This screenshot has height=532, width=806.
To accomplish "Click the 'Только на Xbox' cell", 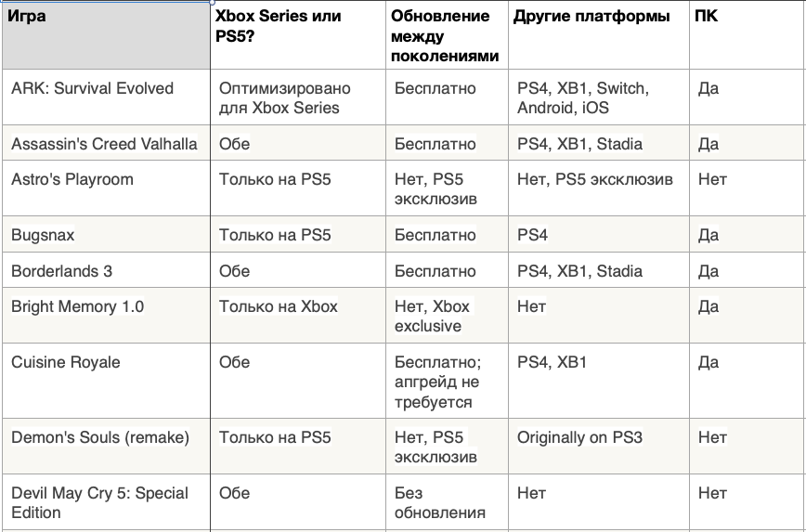I will coord(278,306).
